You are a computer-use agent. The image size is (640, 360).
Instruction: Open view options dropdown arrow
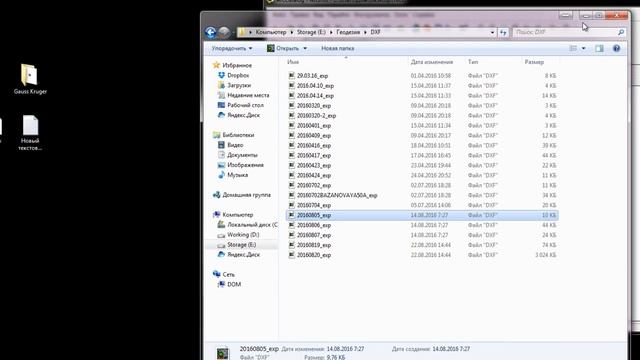584,48
